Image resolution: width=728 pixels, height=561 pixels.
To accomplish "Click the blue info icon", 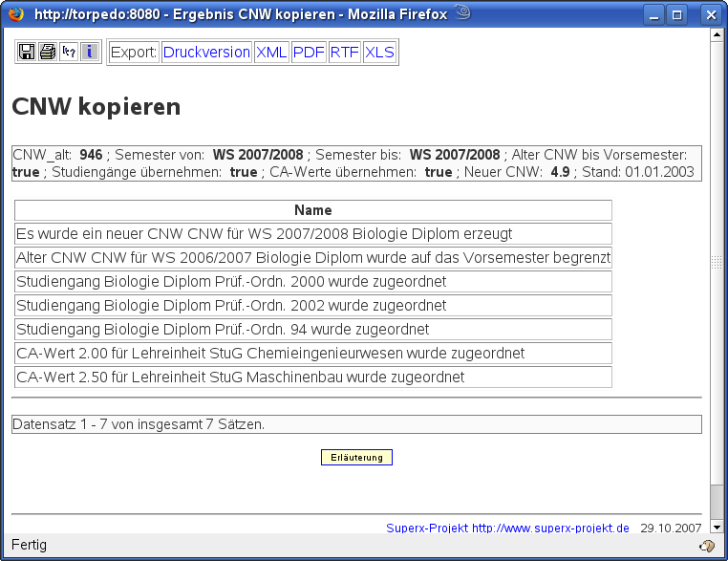I will click(90, 52).
